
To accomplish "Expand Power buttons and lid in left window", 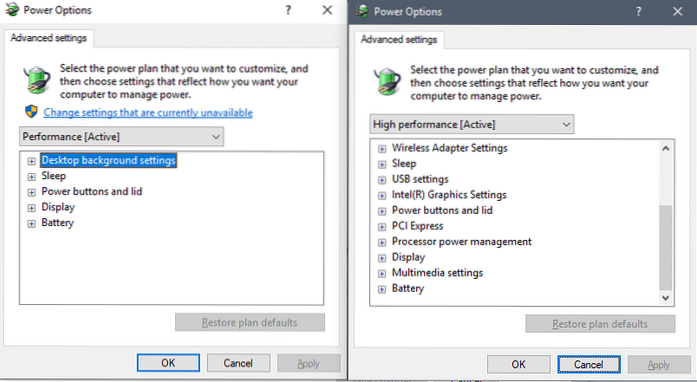I will [x=31, y=192].
